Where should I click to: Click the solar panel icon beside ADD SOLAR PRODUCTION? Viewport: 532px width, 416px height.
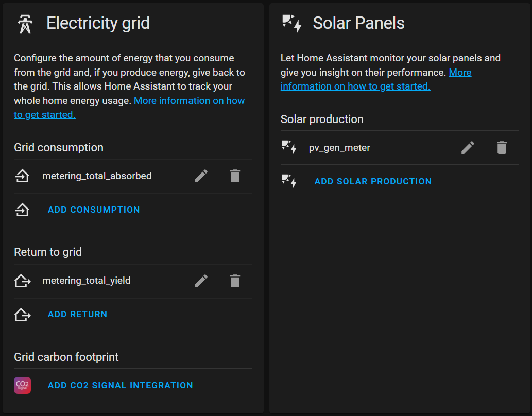pyautogui.click(x=289, y=181)
